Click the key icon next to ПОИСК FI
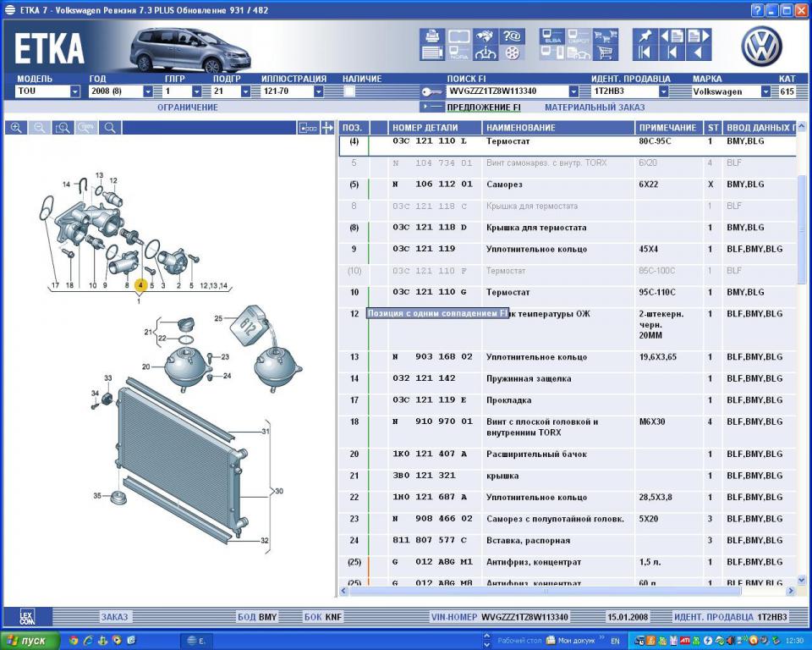 point(432,91)
